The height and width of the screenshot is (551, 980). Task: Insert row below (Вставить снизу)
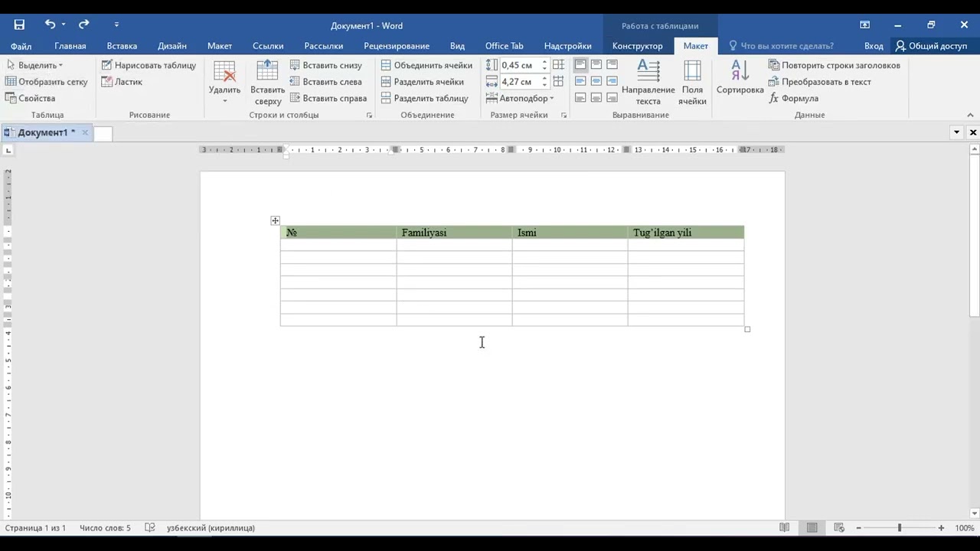[325, 65]
